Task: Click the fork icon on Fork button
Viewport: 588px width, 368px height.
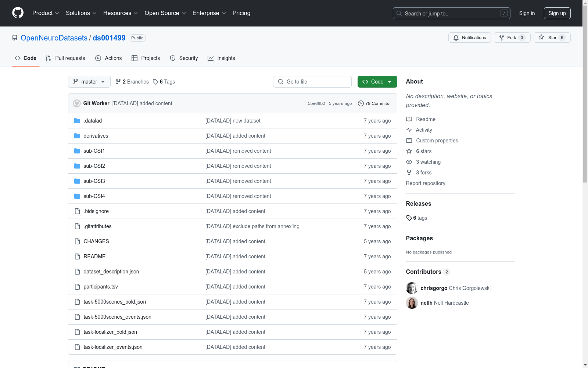Action: click(x=502, y=38)
